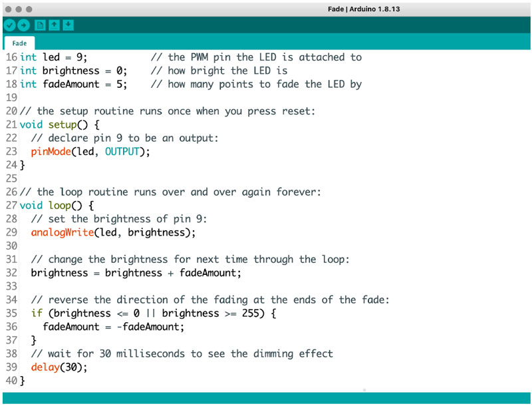Image resolution: width=532 pixels, height=406 pixels.
Task: Save the sketch using the Save icon
Action: tap(68, 23)
